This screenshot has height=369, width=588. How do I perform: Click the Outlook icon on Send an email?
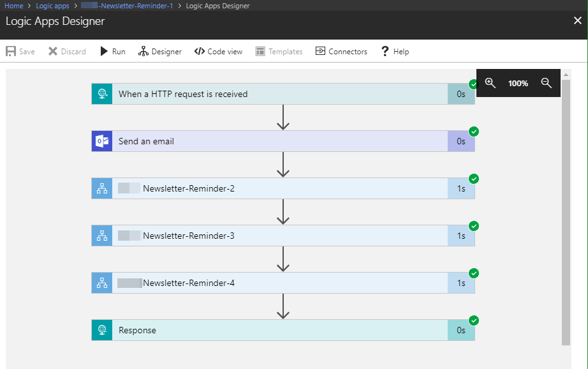[x=101, y=141]
